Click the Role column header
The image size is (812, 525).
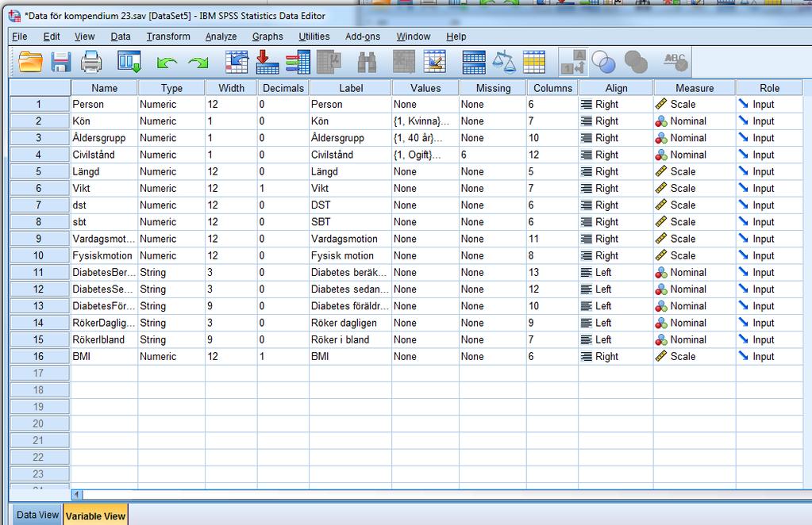(770, 88)
